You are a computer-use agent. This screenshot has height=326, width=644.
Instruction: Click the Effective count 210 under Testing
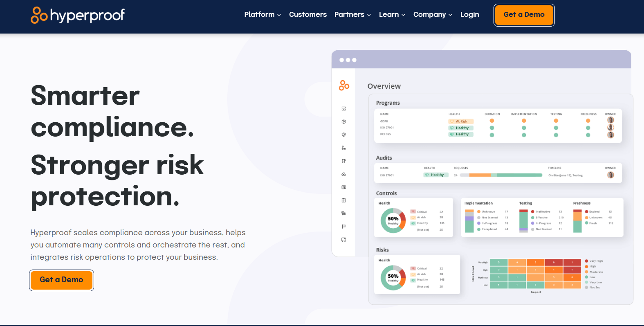point(561,218)
